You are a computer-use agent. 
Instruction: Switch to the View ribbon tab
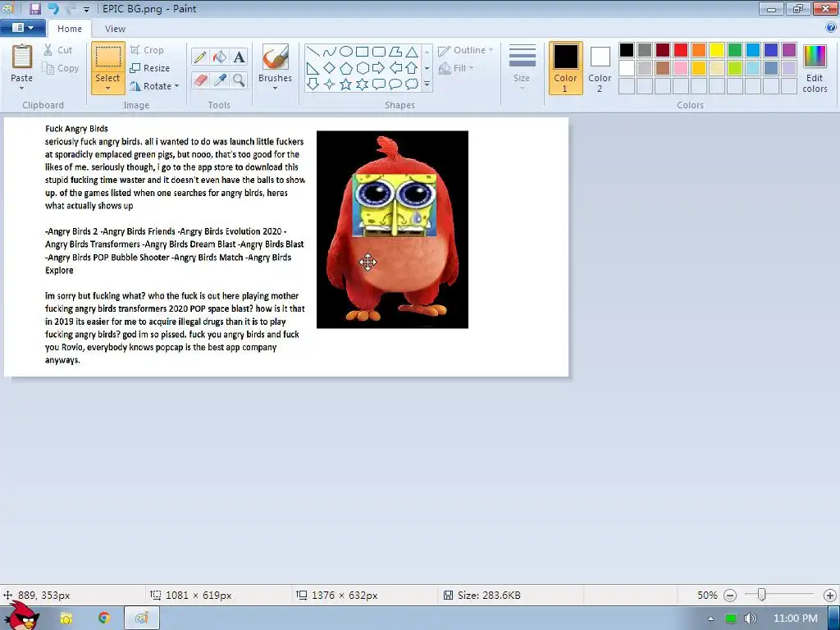click(x=115, y=29)
